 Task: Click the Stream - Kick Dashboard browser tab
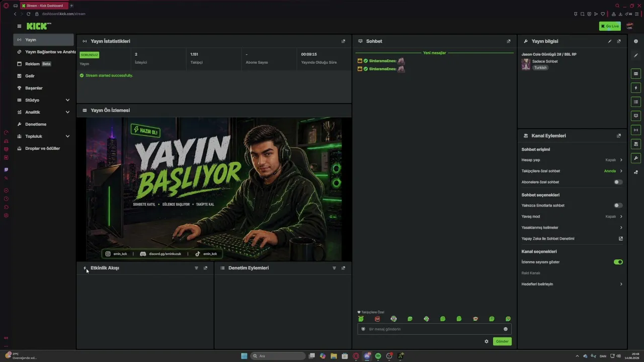pyautogui.click(x=44, y=6)
